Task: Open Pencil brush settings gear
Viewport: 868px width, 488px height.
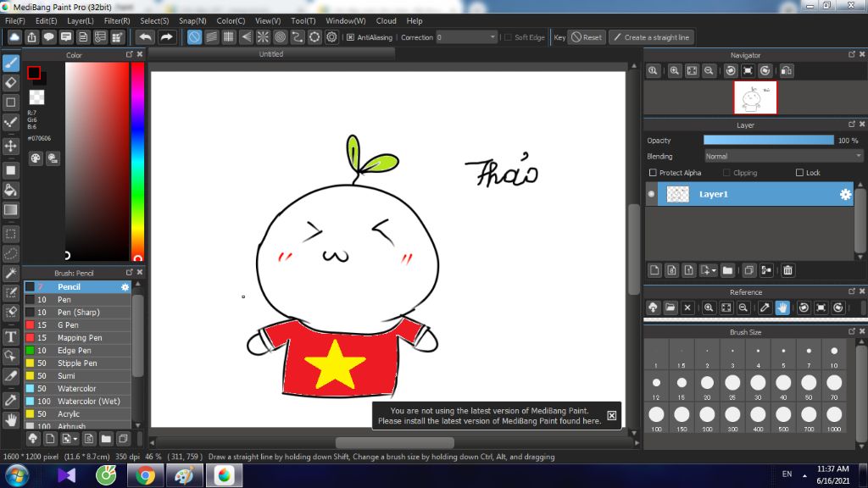Action: (x=125, y=286)
